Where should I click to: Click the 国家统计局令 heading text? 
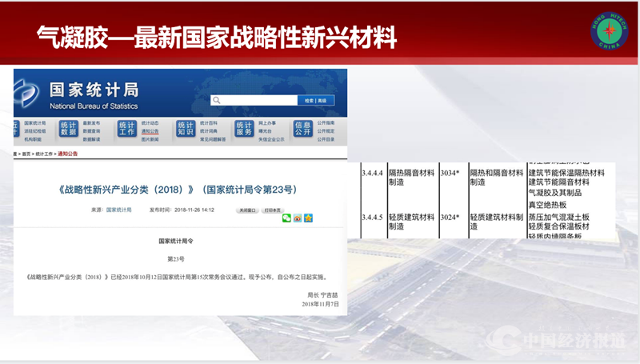click(x=176, y=241)
